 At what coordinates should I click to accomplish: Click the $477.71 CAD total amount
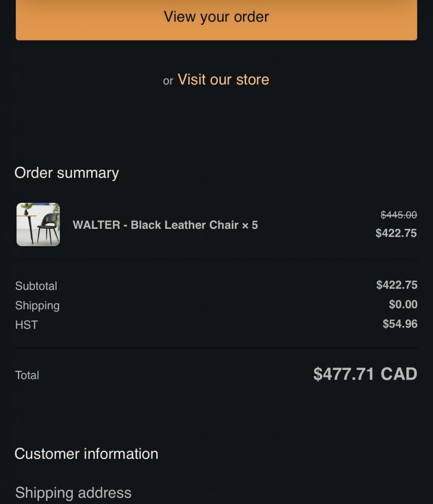[x=365, y=375]
